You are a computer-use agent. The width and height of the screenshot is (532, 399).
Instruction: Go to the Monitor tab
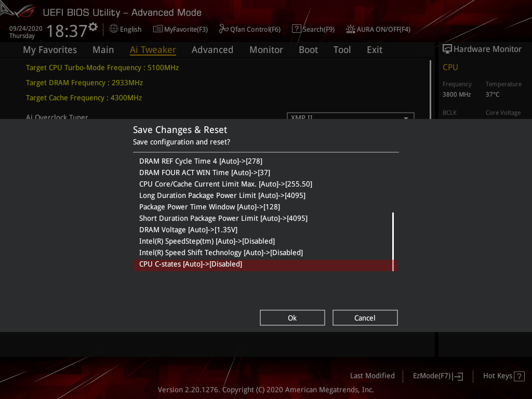click(267, 50)
